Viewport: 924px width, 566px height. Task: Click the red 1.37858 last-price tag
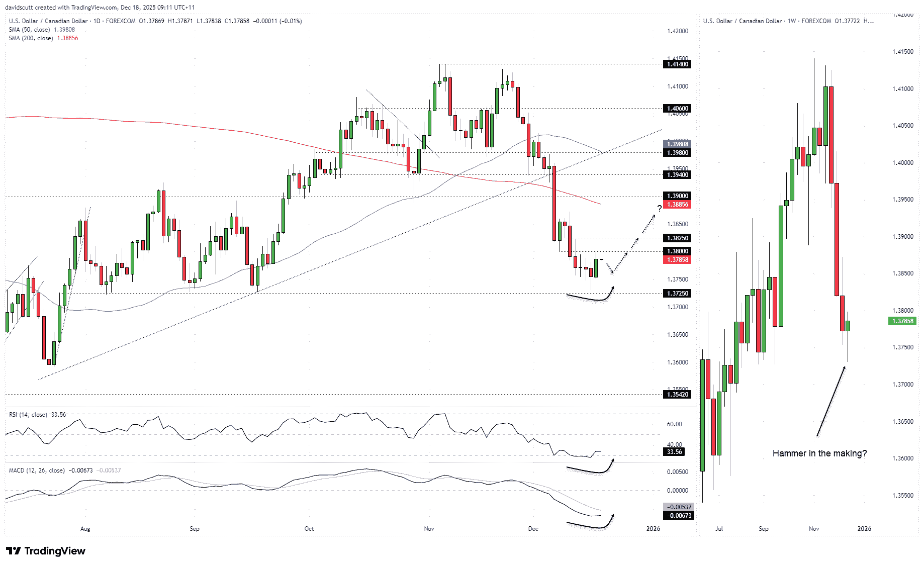tap(677, 259)
